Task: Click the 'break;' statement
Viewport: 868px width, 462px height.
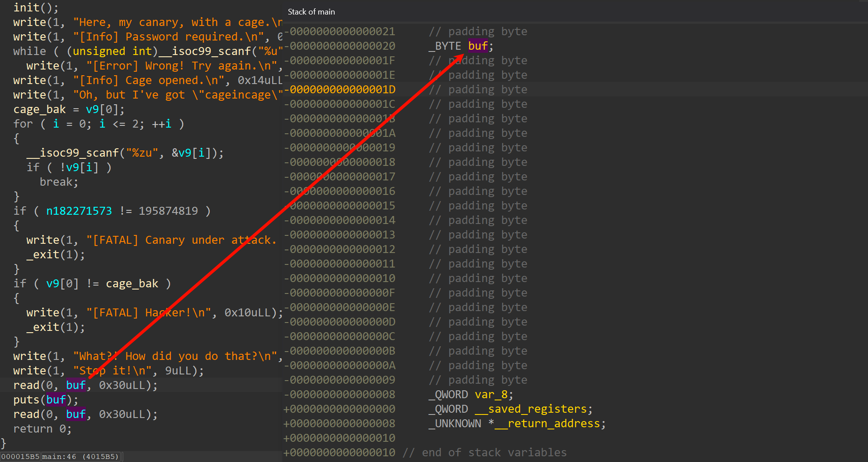Action: (x=59, y=182)
